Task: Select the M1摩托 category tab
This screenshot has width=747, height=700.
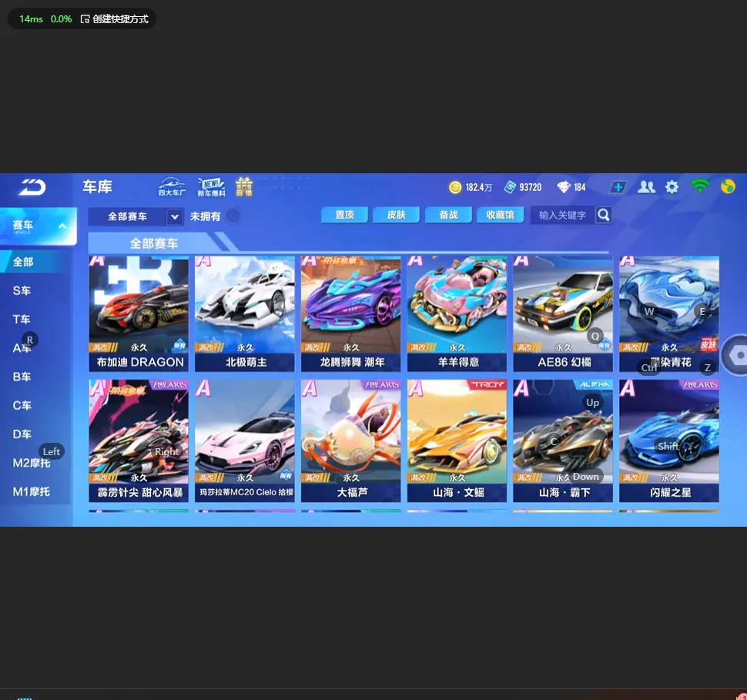Action: coord(32,491)
